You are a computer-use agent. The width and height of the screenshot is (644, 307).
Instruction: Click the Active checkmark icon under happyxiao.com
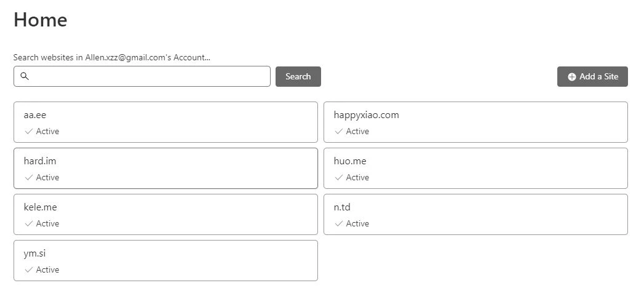pyautogui.click(x=338, y=131)
